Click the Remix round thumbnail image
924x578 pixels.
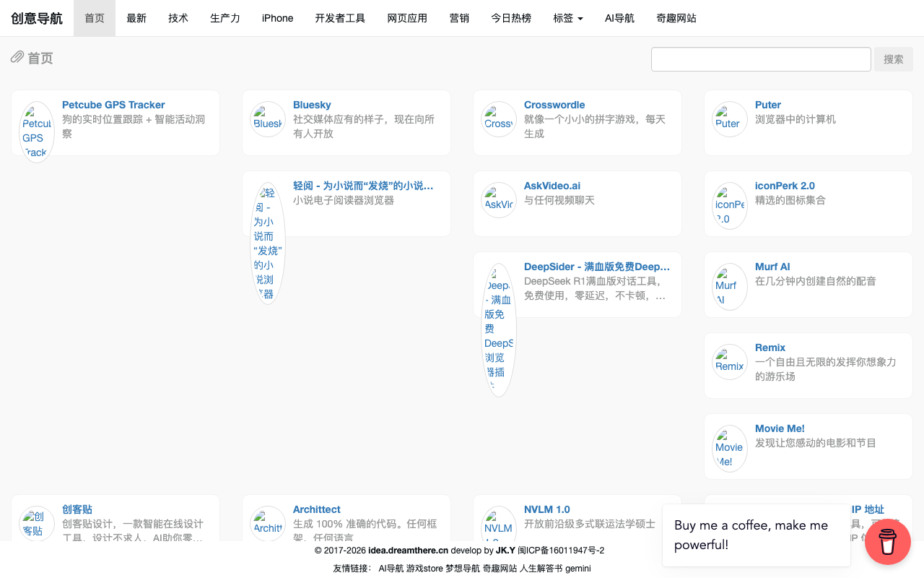coord(730,362)
